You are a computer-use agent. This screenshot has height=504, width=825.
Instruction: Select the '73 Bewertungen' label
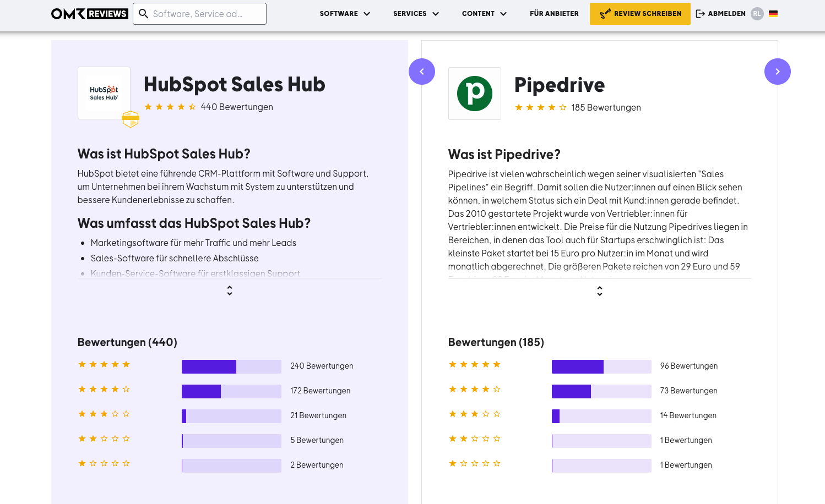coord(688,391)
